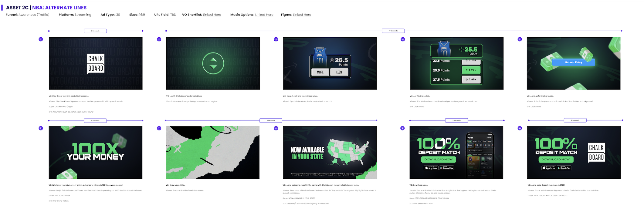Click Download Now in frame 10
This screenshot has height=216, width=644.
pos(556,159)
